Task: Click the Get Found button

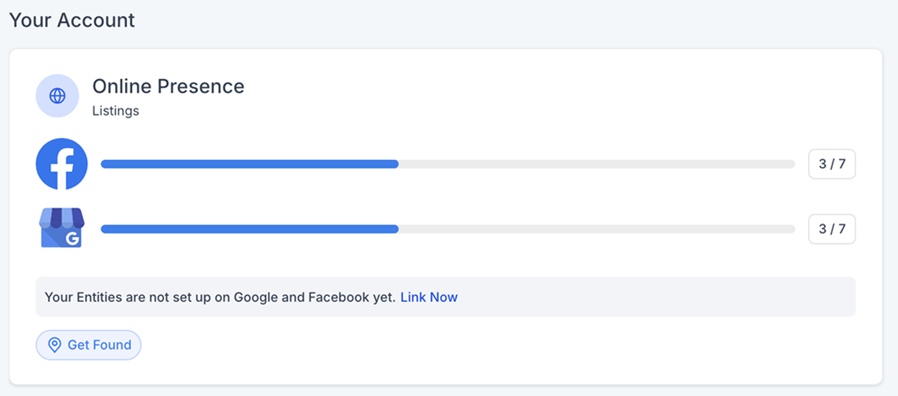Action: [89, 345]
